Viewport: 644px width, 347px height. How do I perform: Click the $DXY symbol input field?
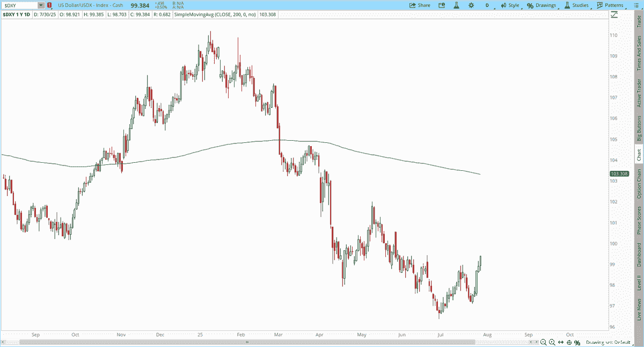click(x=20, y=5)
